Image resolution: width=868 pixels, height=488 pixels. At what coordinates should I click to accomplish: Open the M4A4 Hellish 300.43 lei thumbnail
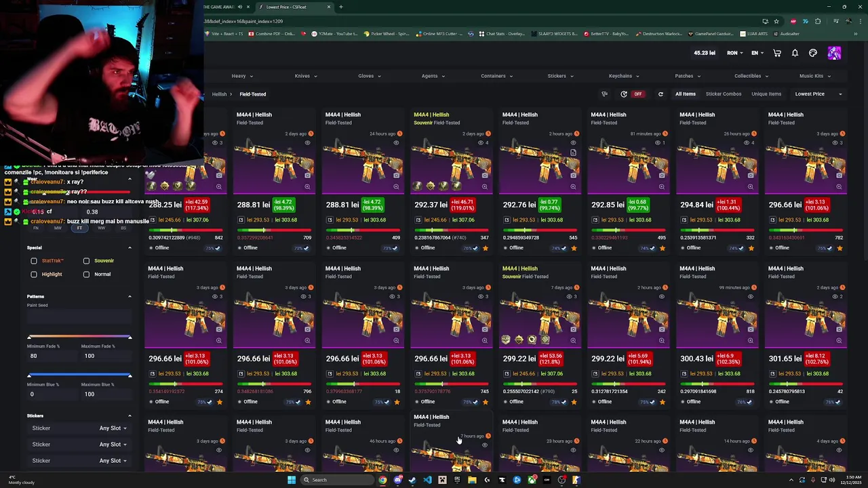(x=717, y=319)
